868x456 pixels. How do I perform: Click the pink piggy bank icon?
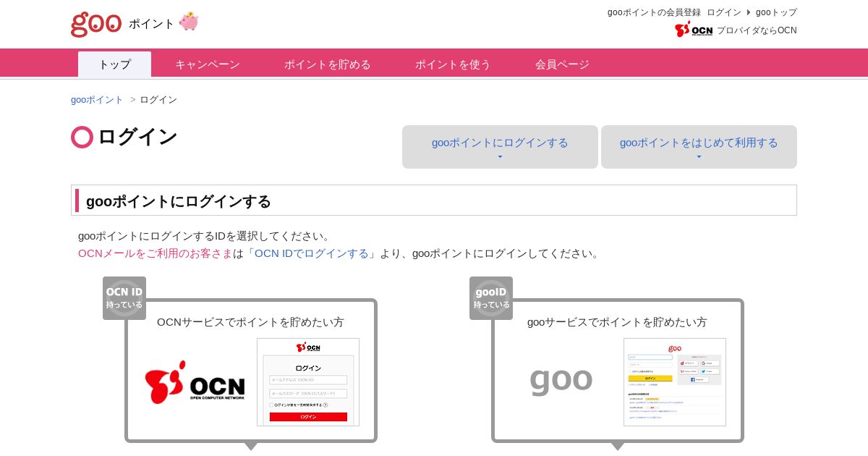(189, 21)
